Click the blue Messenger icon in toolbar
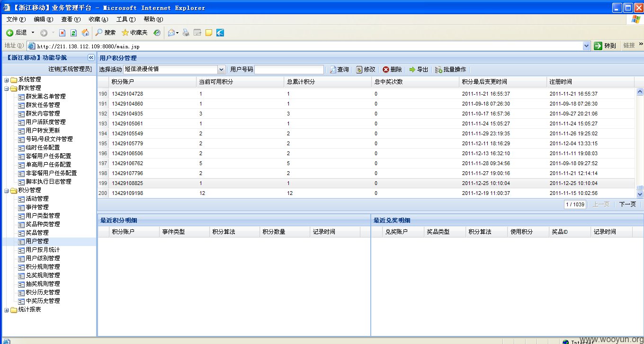Screen dimensions: 644x344 click(220, 33)
